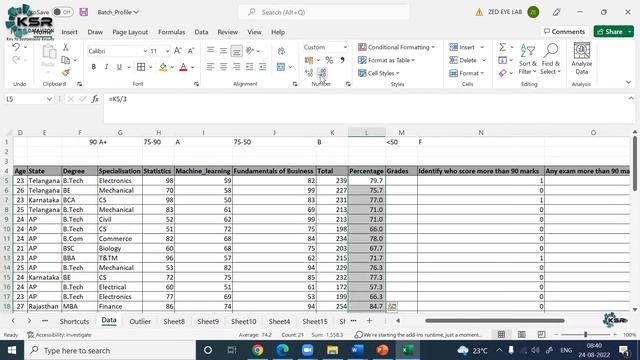Click the Center alignment icon

pos(223,67)
